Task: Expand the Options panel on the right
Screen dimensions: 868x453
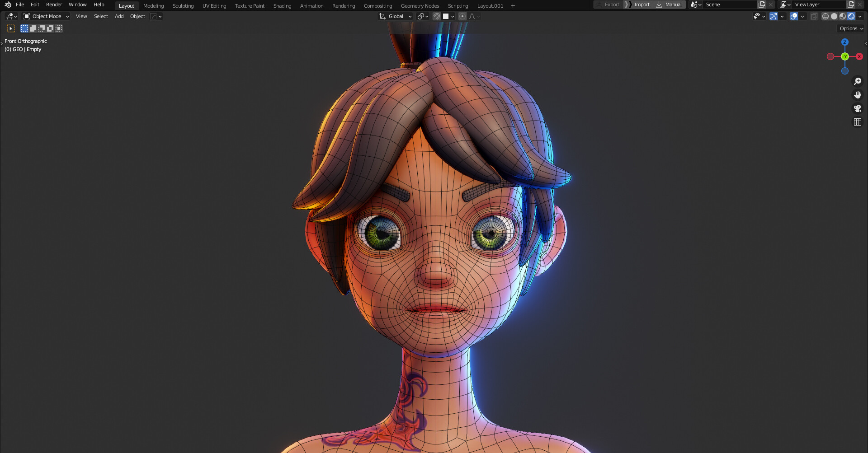Action: point(850,28)
